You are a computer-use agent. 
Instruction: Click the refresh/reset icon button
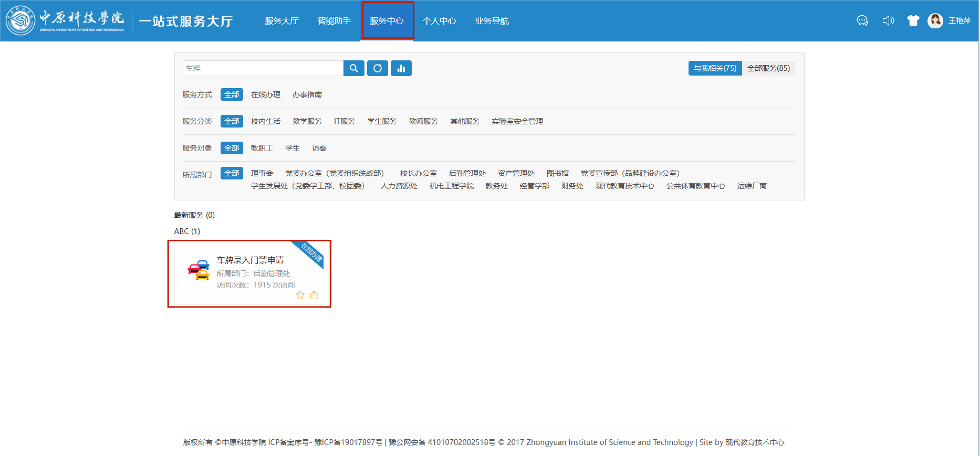tap(377, 68)
